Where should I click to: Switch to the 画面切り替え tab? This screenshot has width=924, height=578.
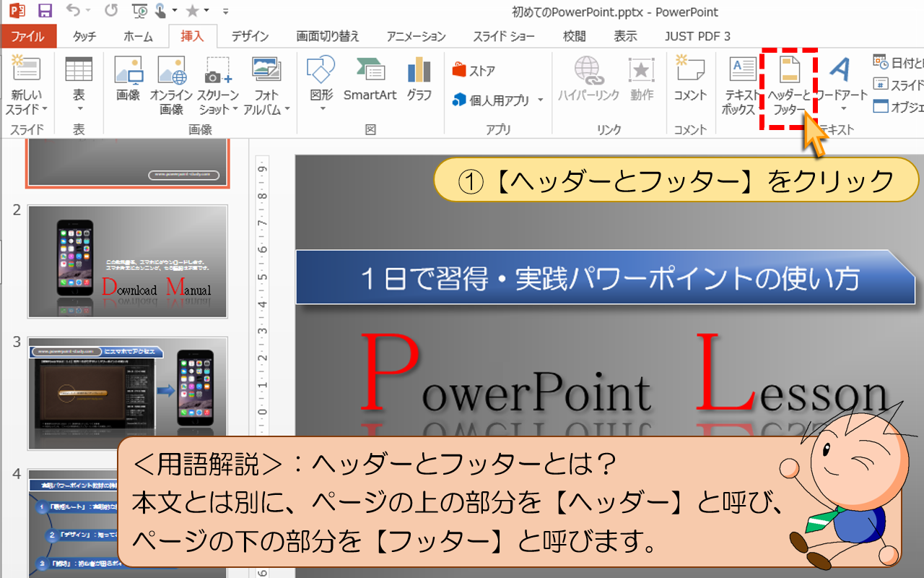[328, 36]
